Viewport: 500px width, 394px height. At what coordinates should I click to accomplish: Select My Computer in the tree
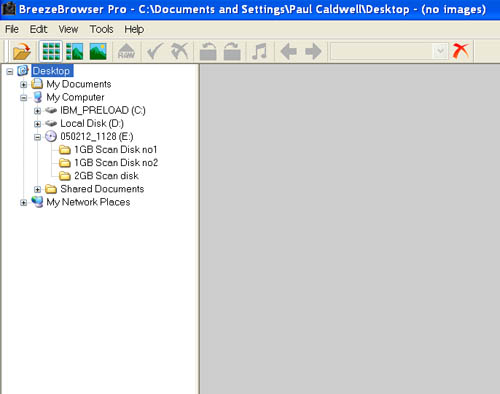coord(75,97)
